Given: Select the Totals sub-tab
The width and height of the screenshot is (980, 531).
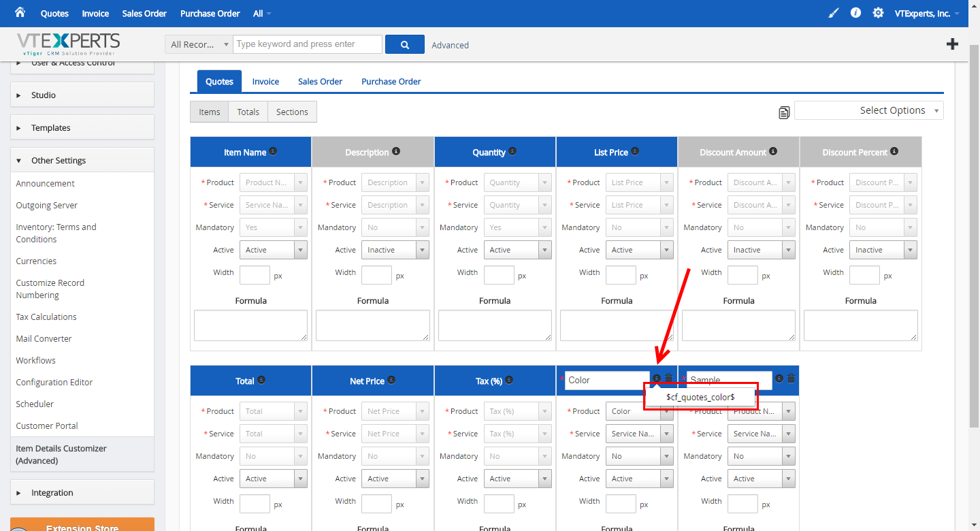Looking at the screenshot, I should (248, 112).
